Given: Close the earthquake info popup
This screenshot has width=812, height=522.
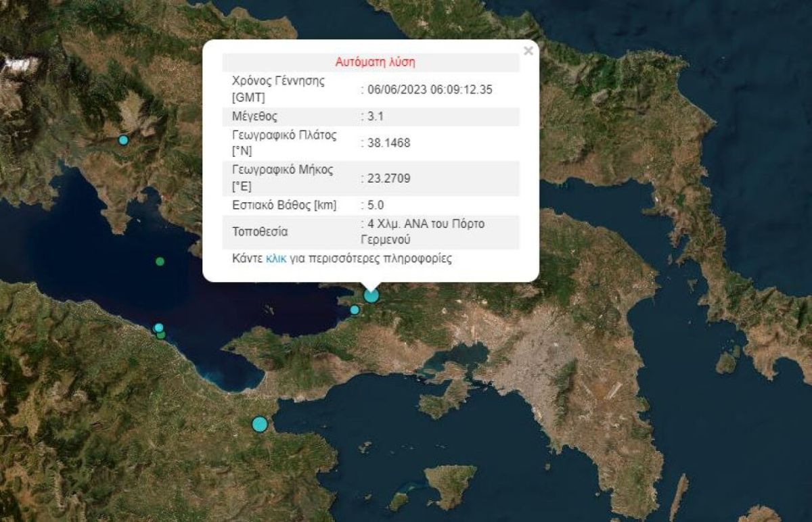Looking at the screenshot, I should (528, 51).
